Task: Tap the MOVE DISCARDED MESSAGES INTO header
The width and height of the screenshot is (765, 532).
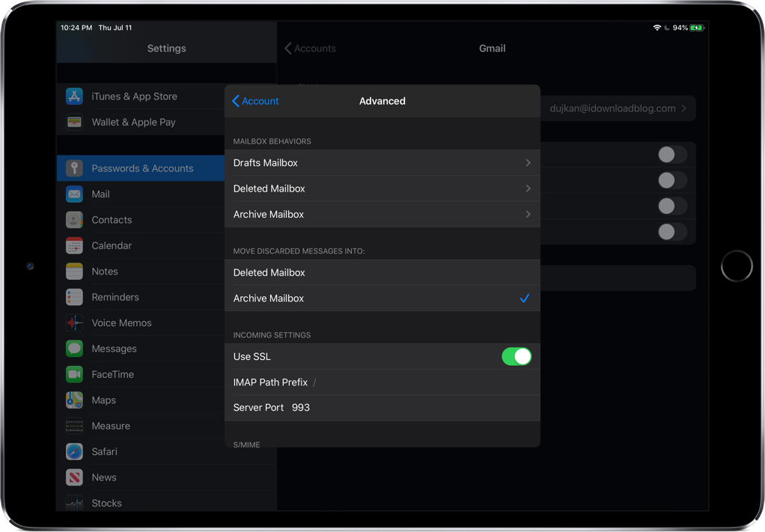Action: (299, 251)
